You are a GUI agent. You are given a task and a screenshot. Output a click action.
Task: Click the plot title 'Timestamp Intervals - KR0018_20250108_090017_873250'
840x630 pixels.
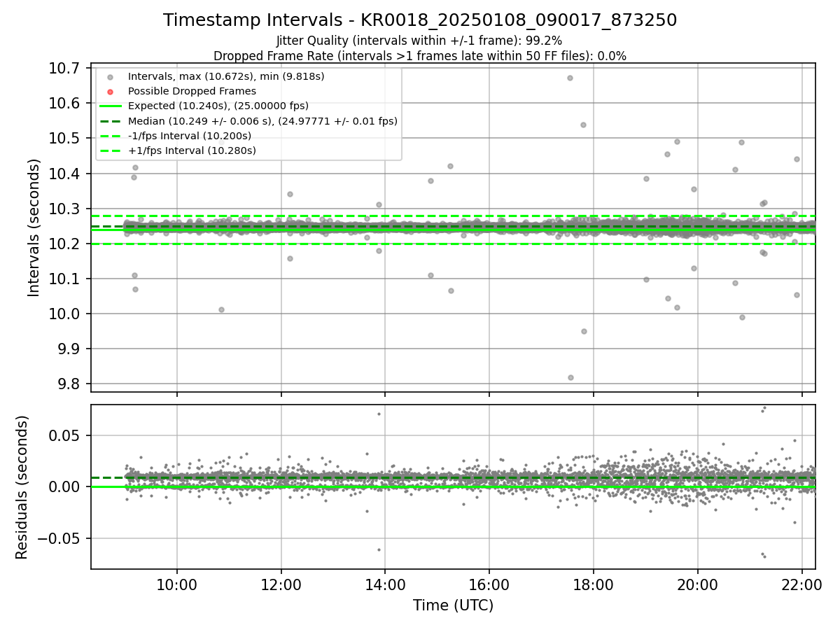(x=420, y=20)
